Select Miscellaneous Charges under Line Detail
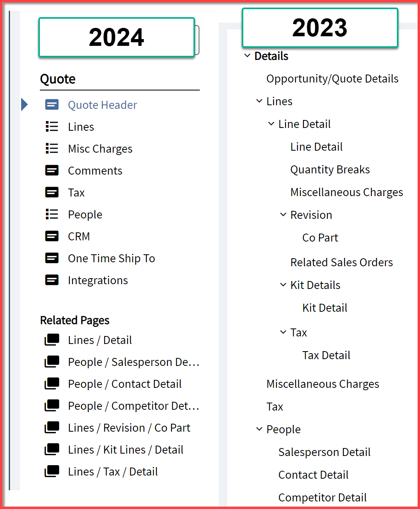The width and height of the screenshot is (420, 509). click(347, 193)
